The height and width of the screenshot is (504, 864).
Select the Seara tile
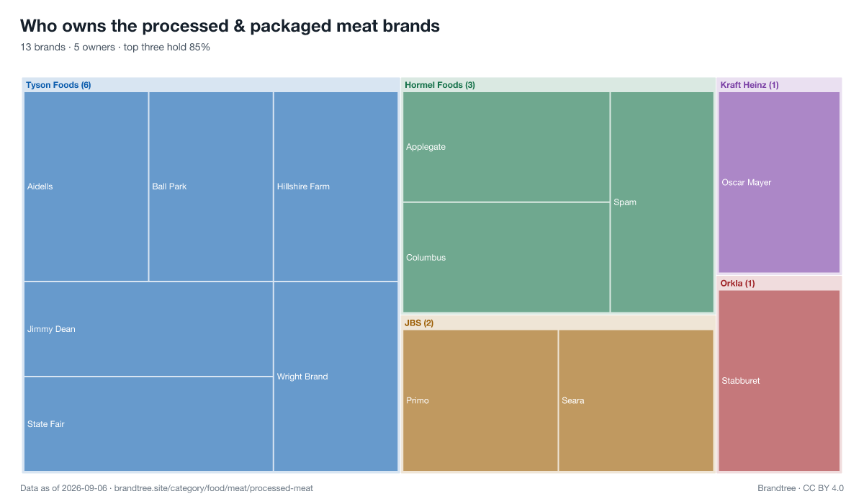(636, 400)
